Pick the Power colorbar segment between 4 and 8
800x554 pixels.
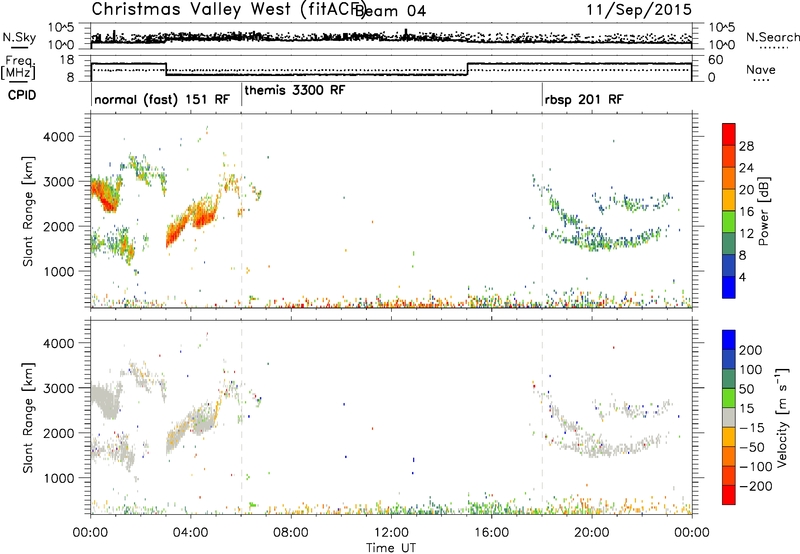tap(729, 265)
